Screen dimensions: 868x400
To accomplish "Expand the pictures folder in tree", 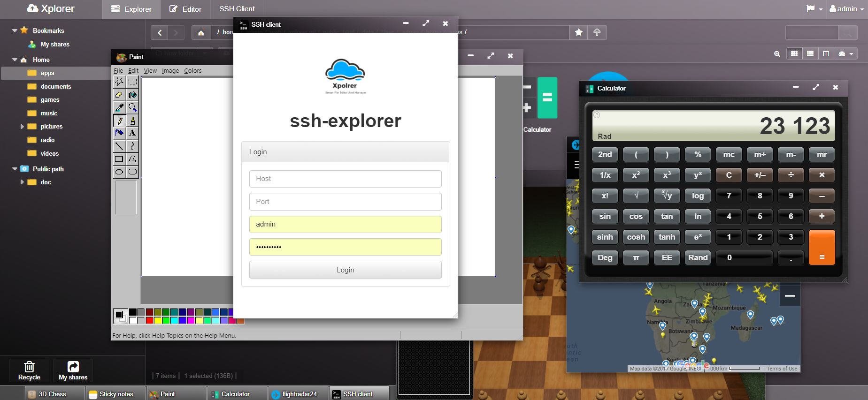I will [22, 127].
